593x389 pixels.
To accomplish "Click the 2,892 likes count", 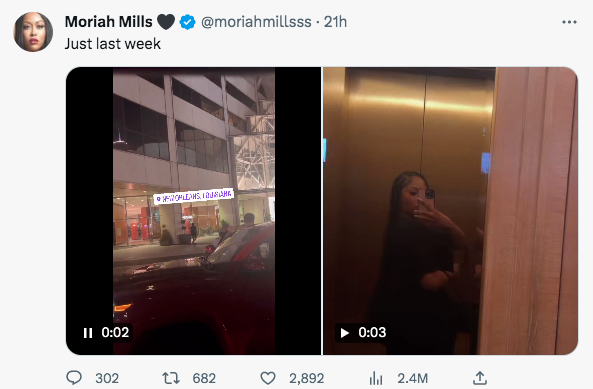I will tap(307, 378).
